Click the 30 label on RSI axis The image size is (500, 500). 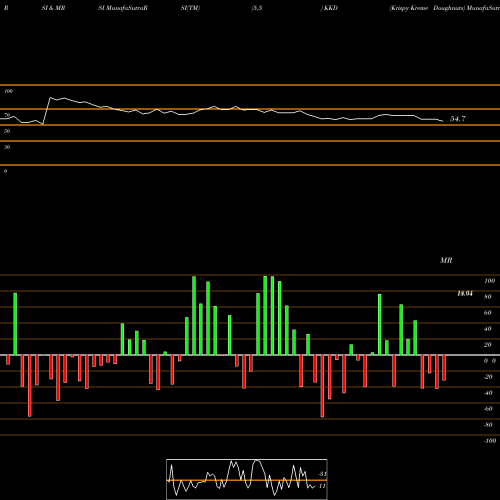[7, 147]
